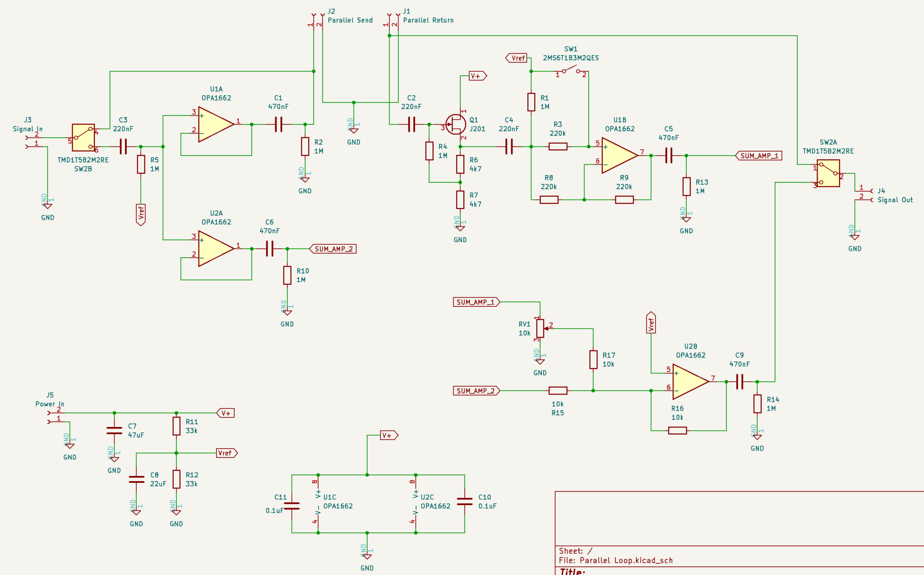Select capacitor C4 220nF symbol
The height and width of the screenshot is (575, 924).
click(x=509, y=146)
